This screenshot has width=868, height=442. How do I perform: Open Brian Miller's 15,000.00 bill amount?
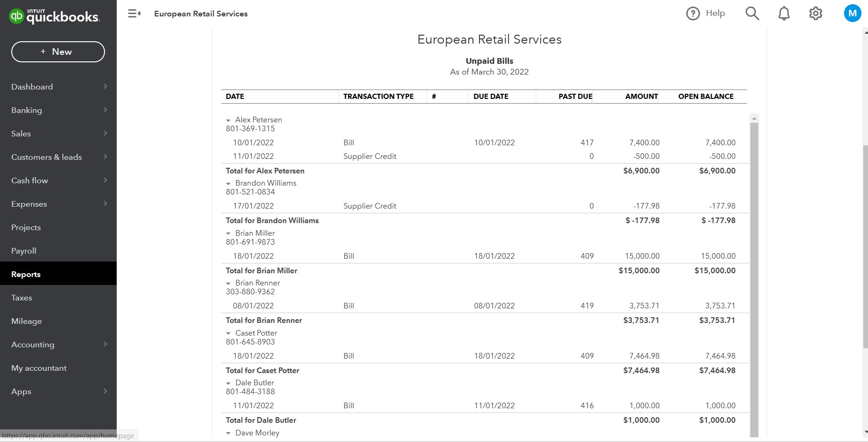(x=642, y=256)
